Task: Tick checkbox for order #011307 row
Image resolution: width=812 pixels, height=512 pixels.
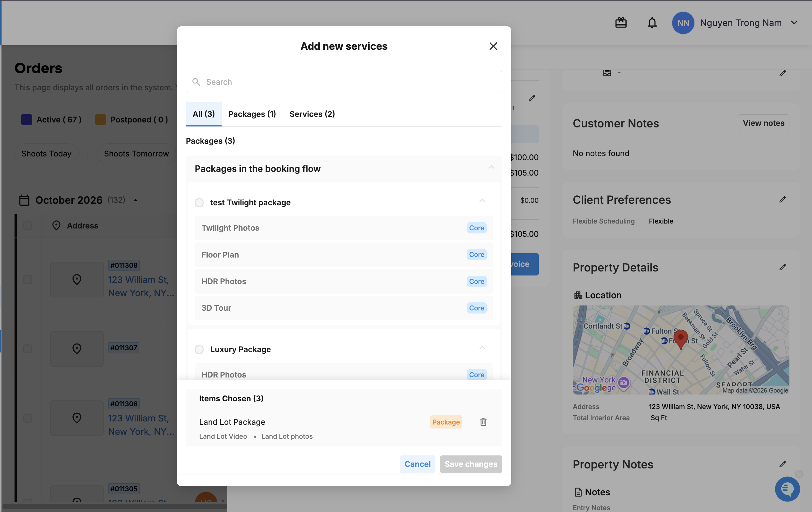Action: [x=28, y=349]
